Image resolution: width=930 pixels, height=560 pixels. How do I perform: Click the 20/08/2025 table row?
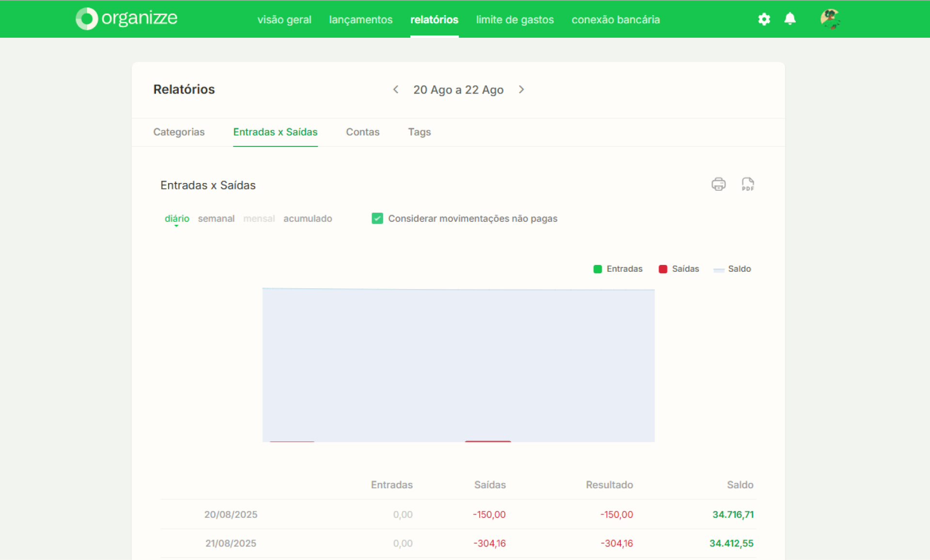tap(458, 514)
